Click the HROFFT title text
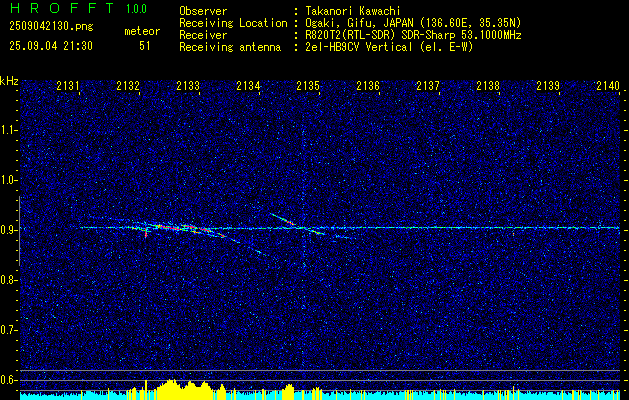Image resolution: width=629 pixels, height=400 pixels. coord(61,8)
